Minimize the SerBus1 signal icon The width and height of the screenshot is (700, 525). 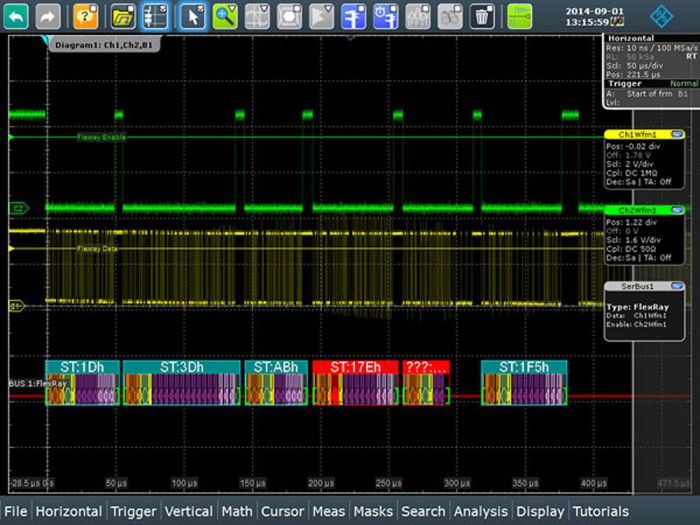pos(677,286)
